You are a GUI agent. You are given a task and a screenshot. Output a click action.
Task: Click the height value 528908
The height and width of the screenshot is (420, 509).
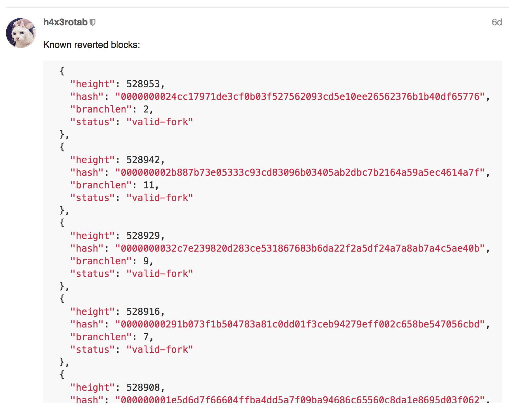click(x=143, y=387)
